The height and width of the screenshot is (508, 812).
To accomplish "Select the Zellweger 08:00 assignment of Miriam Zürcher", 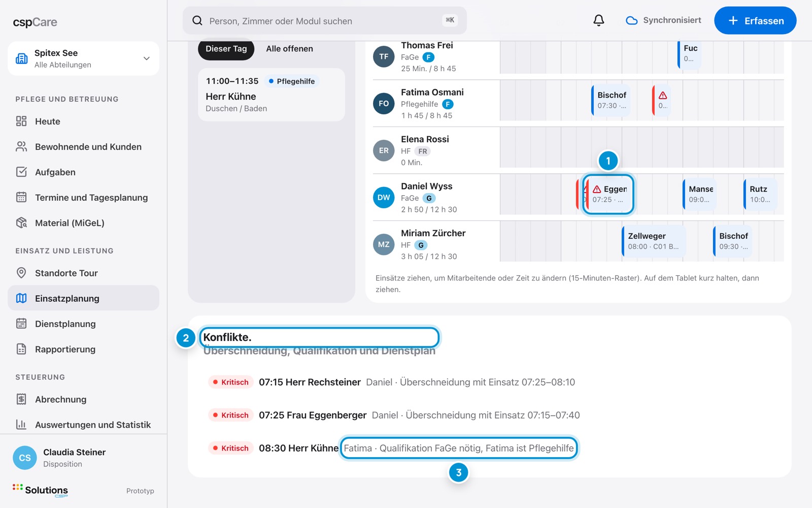I will [654, 241].
